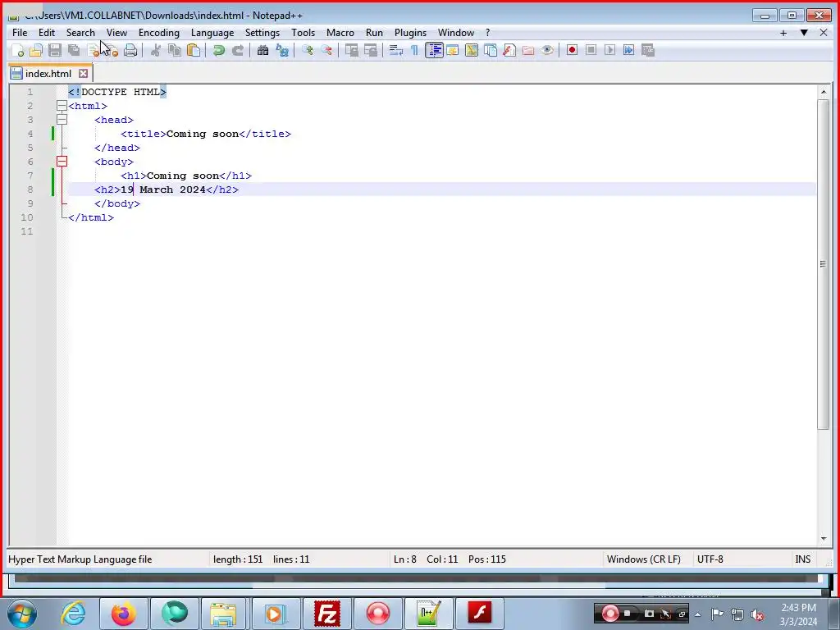Click the New file toolbar icon

(x=17, y=50)
